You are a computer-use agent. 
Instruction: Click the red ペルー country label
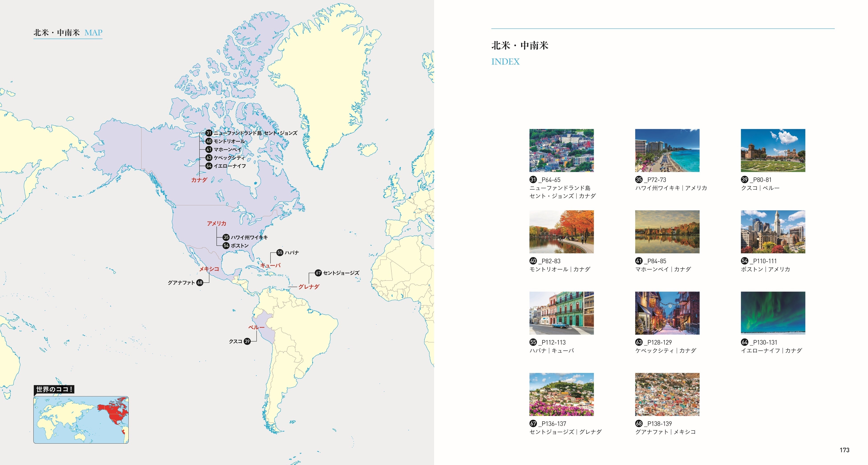tap(256, 327)
